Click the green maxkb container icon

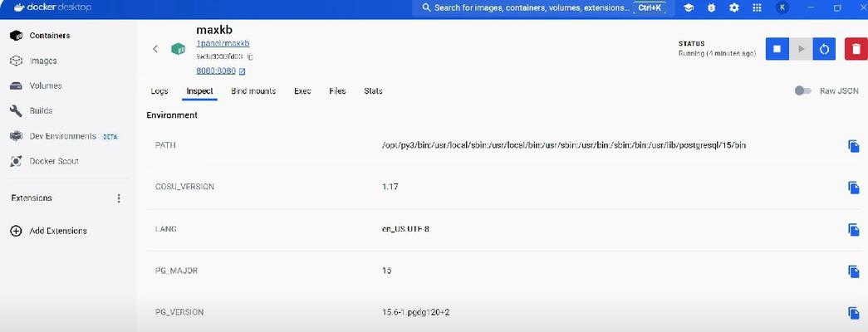(178, 49)
